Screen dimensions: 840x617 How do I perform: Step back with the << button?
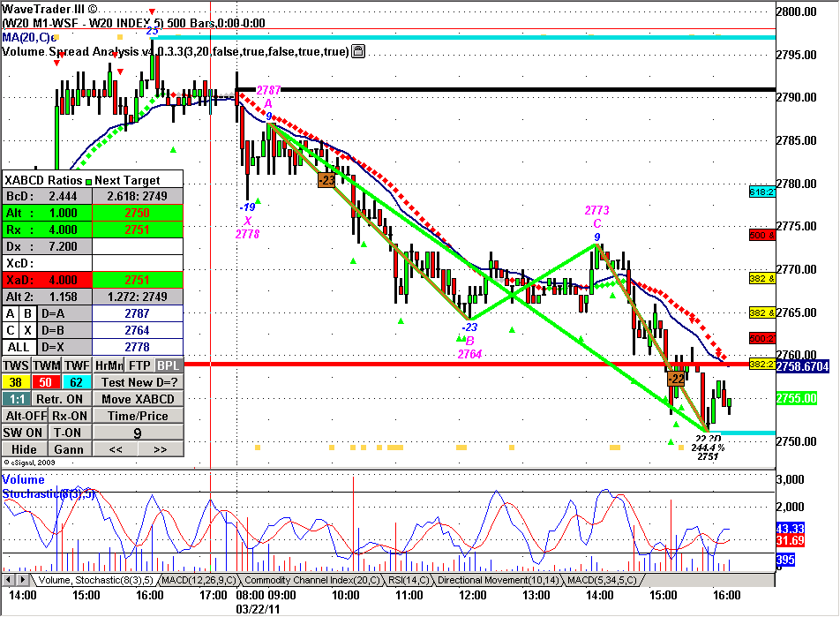[x=116, y=449]
